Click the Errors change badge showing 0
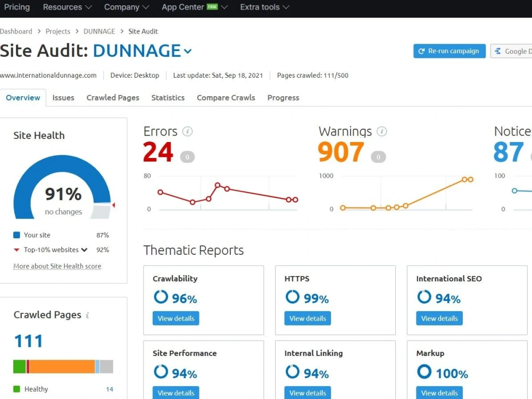Viewport: 532px width, 399px height. click(x=187, y=157)
